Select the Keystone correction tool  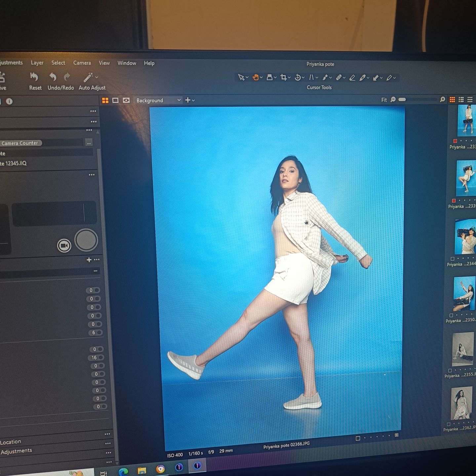point(311,77)
